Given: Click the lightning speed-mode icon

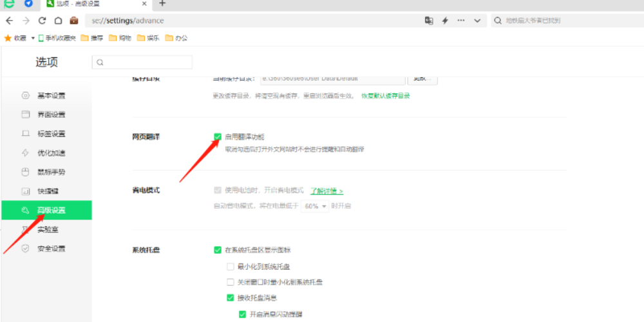Looking at the screenshot, I should [x=445, y=21].
